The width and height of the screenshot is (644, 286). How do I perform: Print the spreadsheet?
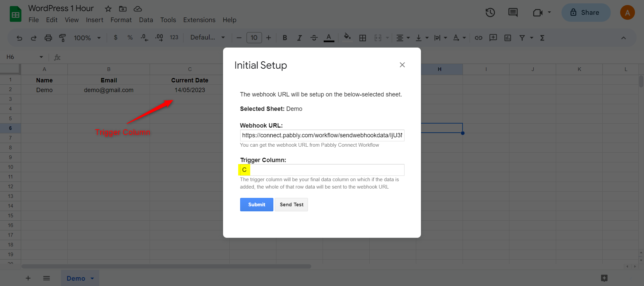tap(48, 38)
